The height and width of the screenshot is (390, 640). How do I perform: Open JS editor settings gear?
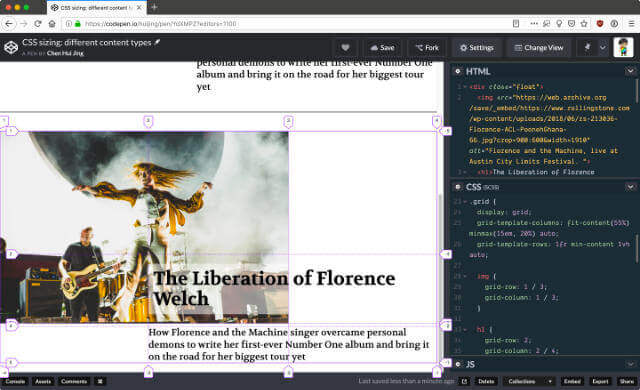(x=458, y=364)
